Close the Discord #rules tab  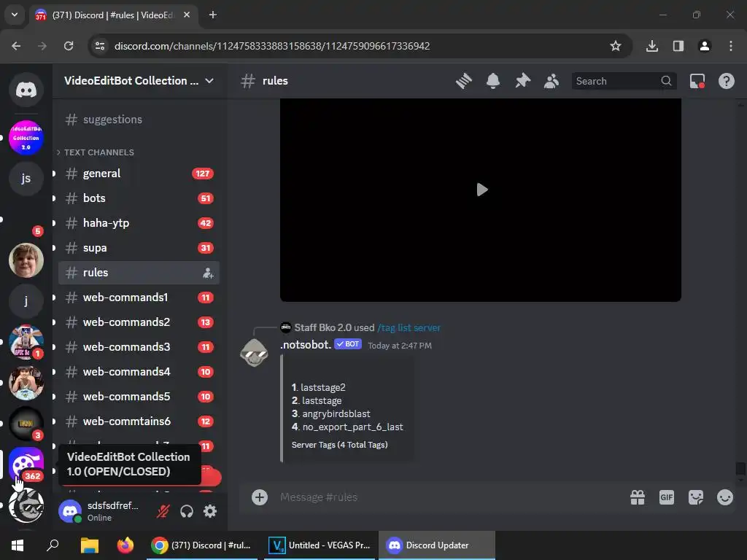tap(187, 15)
